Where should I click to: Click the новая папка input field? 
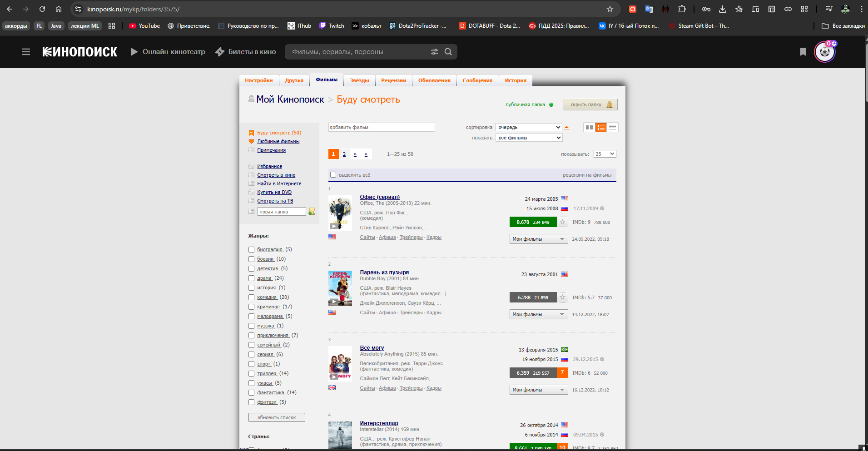(282, 212)
